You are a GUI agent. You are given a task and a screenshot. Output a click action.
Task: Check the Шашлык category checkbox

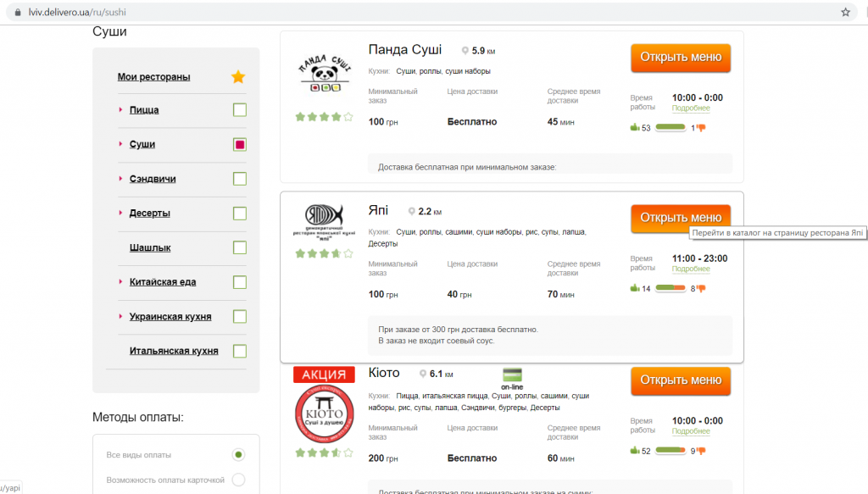pyautogui.click(x=240, y=247)
